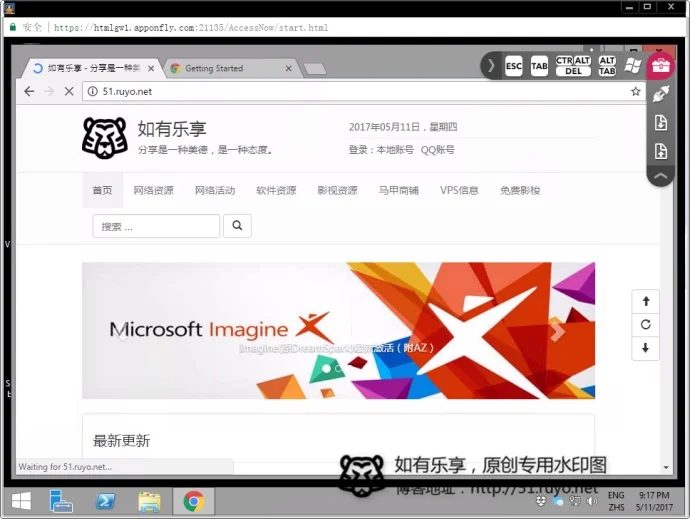The width and height of the screenshot is (690, 519).
Task: Click the volume speaker tray icon
Action: point(592,501)
